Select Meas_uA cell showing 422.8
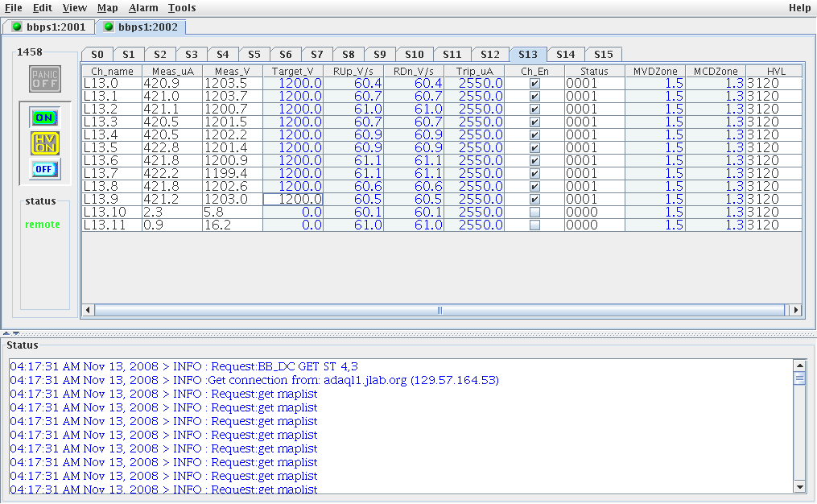 [x=172, y=148]
